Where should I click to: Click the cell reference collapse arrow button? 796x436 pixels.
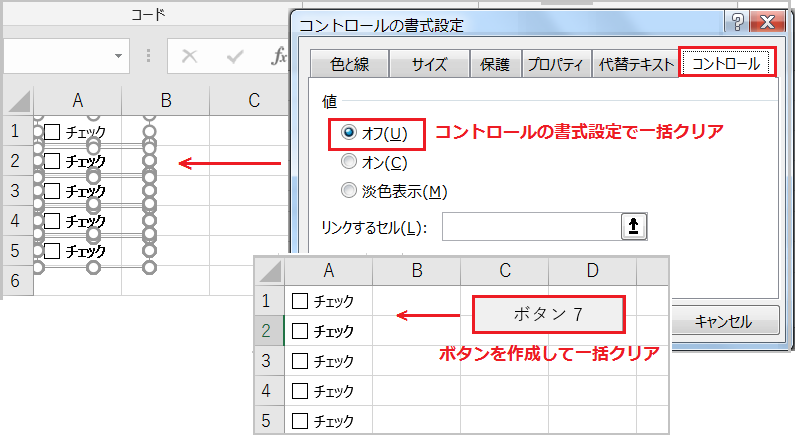[x=633, y=227]
